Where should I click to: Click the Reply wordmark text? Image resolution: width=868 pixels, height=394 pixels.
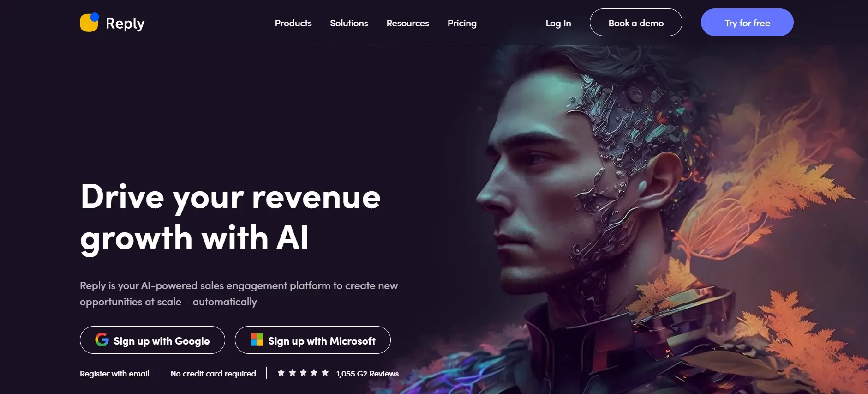coord(125,24)
